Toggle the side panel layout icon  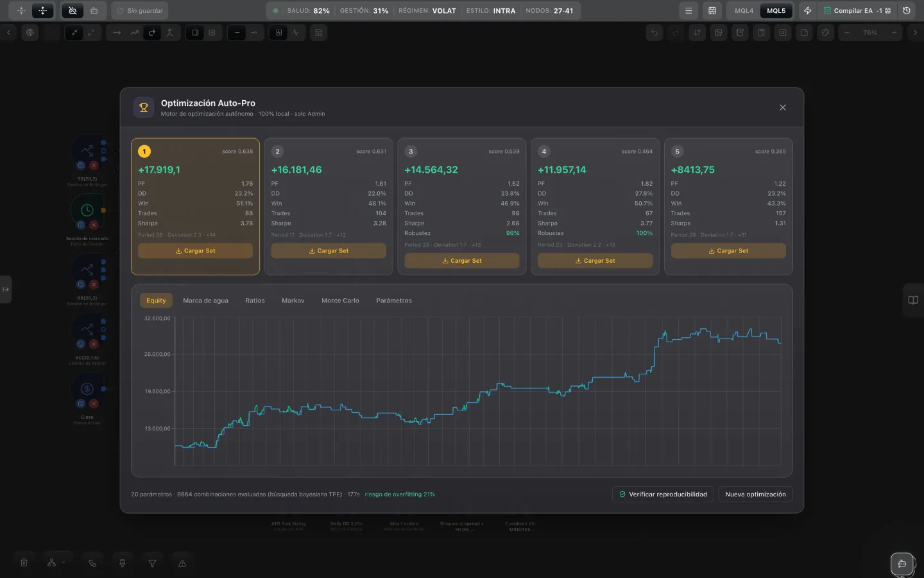point(195,33)
